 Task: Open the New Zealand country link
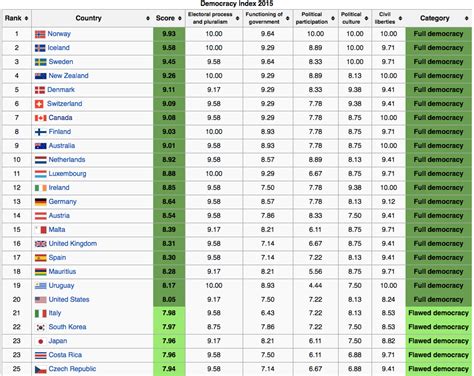tap(68, 76)
